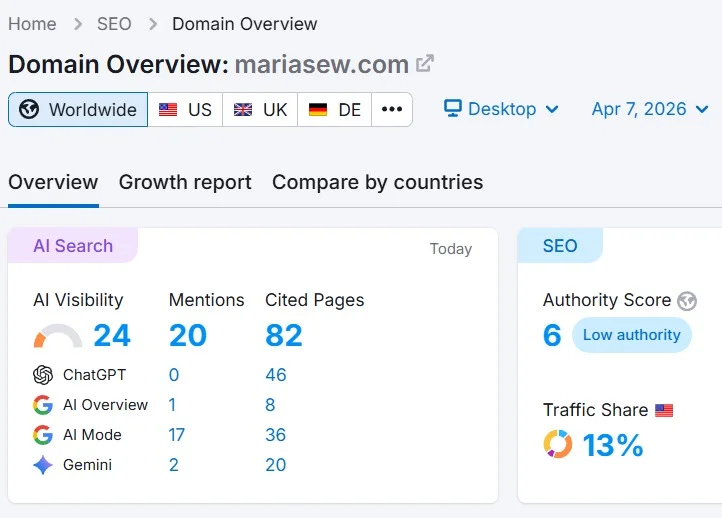Go to Home breadcrumb link

32,24
